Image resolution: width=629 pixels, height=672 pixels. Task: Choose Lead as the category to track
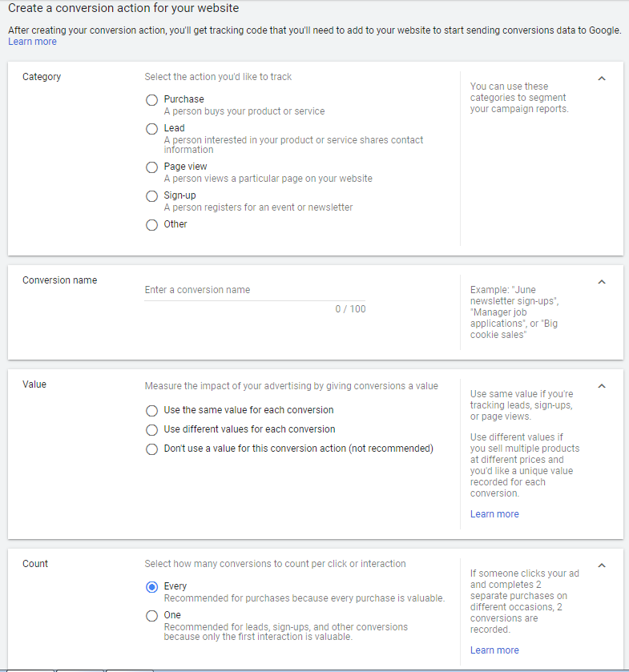tap(151, 128)
